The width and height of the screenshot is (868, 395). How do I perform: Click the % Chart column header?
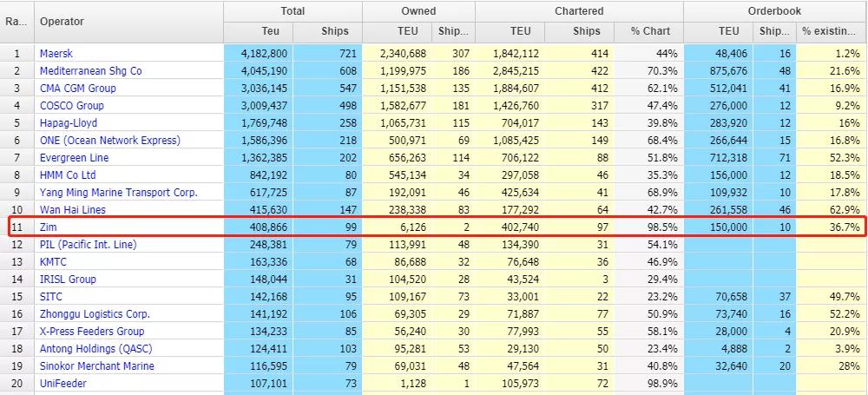coord(650,31)
